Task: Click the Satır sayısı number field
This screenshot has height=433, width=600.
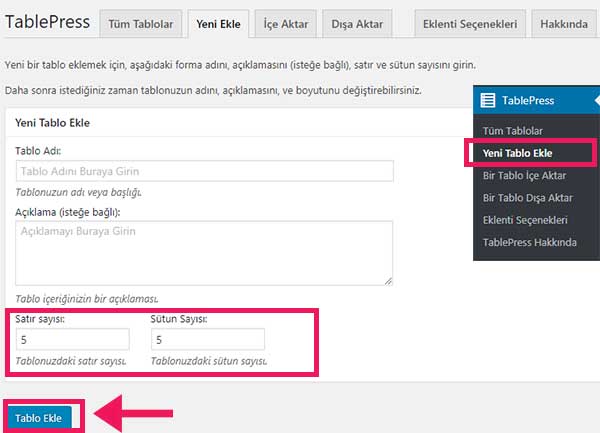Action: pyautogui.click(x=73, y=339)
